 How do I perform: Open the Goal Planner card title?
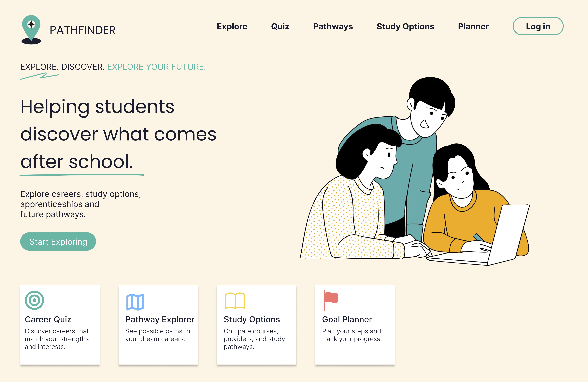coord(347,319)
